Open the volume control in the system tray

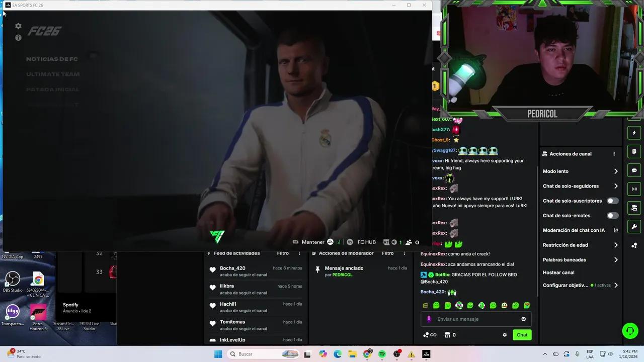[610, 354]
